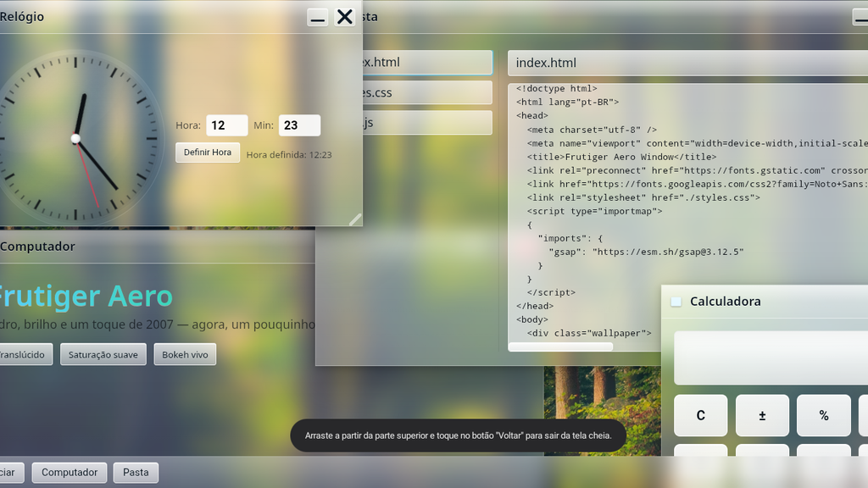This screenshot has width=868, height=488.
Task: Click the clock resize handle
Action: pyautogui.click(x=355, y=219)
